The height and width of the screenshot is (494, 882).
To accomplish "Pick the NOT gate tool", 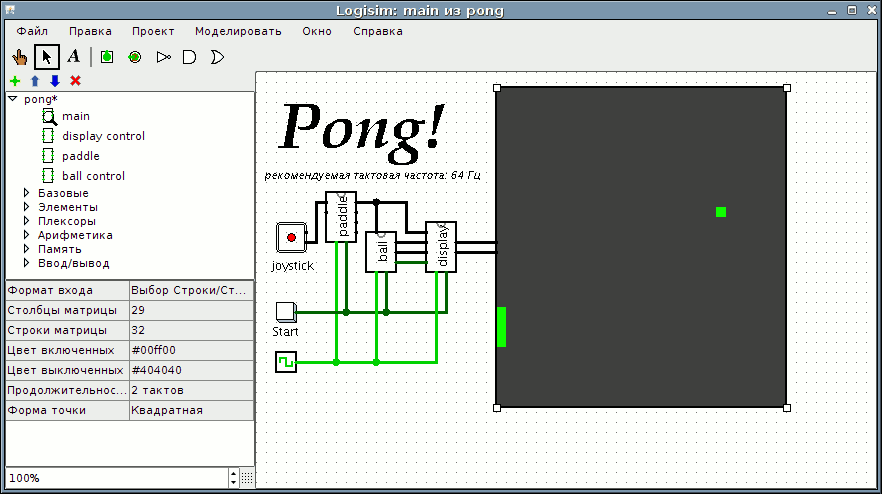I will 163,57.
